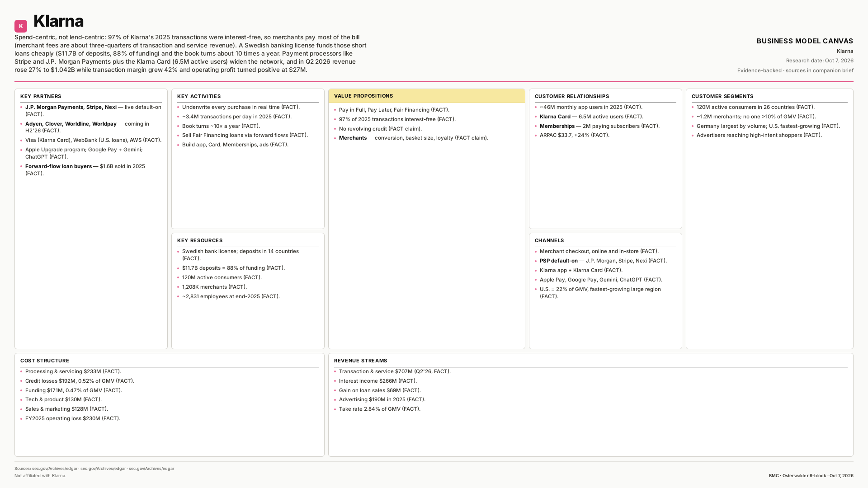
Task: Select 'Take rate 2.84% of GMV' line
Action: [x=380, y=409]
